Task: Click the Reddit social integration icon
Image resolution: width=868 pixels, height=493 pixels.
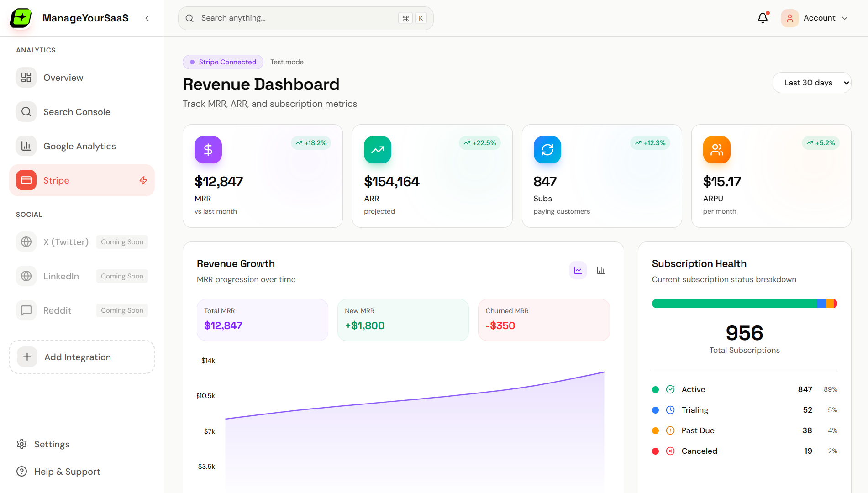Action: pyautogui.click(x=26, y=310)
